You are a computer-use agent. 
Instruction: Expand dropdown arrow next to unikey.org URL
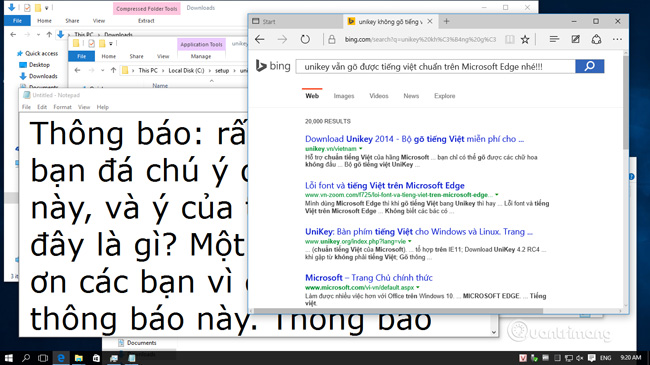(410, 241)
